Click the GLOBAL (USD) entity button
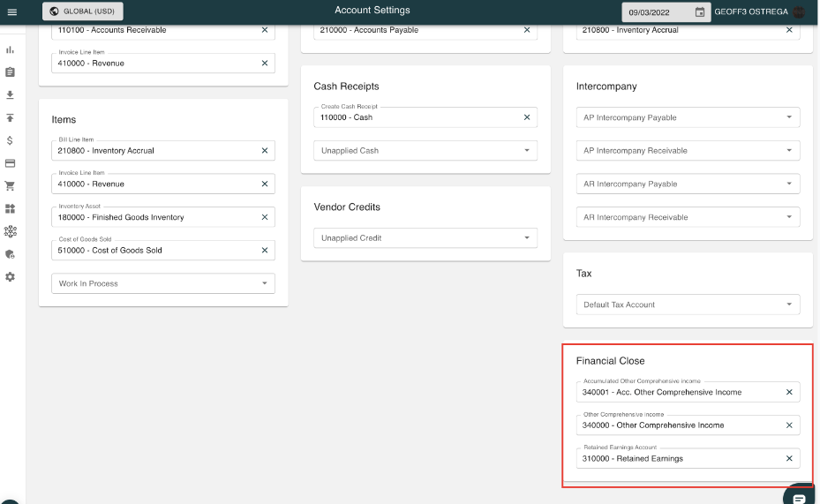820x504 pixels. [83, 11]
